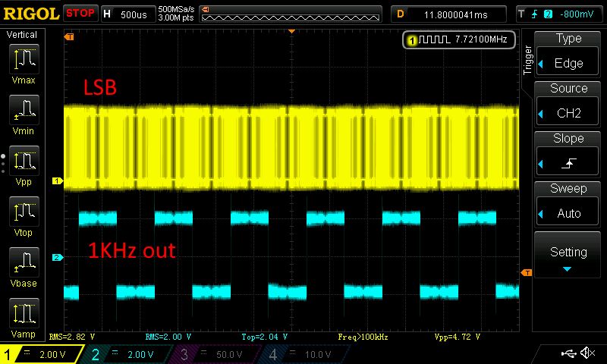
Task: Click the trigger level marker on right edge
Action: (x=526, y=273)
